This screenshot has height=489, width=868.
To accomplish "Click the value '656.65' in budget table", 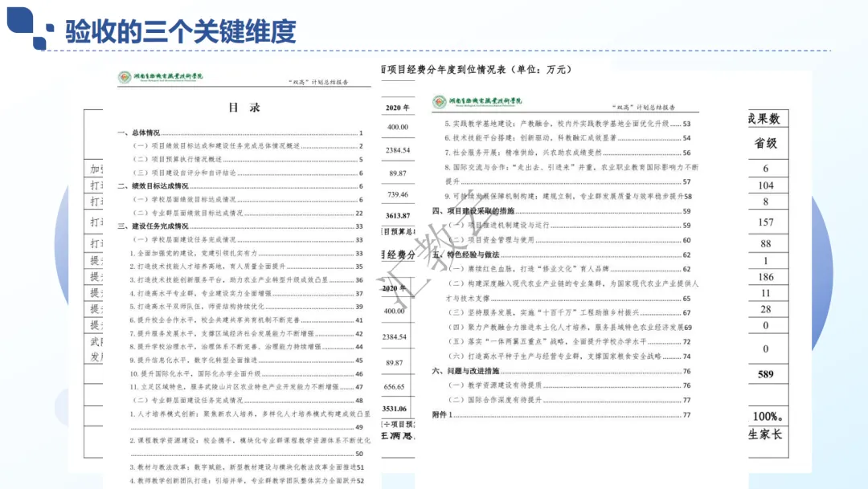I will click(394, 387).
